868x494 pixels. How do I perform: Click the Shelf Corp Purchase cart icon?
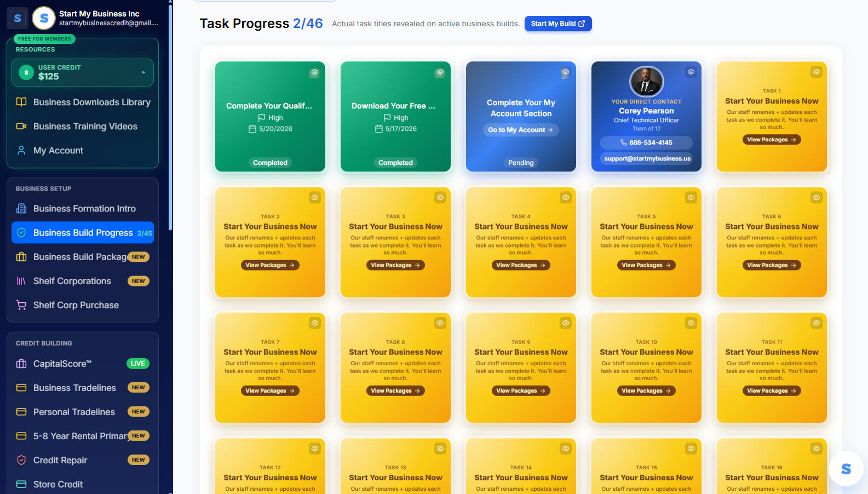tap(21, 305)
